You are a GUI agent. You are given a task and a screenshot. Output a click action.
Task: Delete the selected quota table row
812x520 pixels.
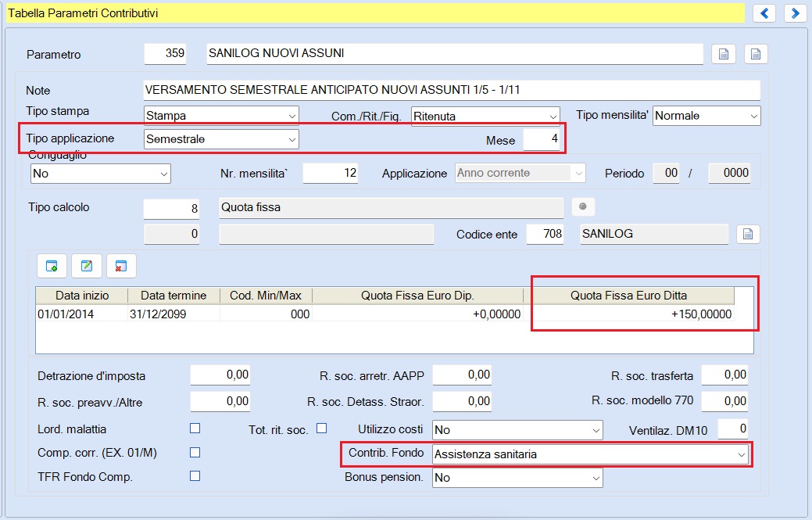(121, 266)
